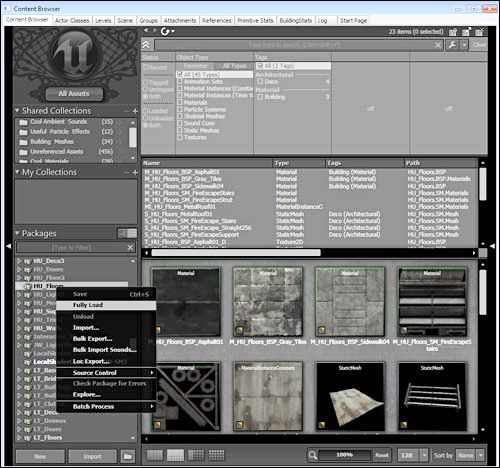Click the asset list horizontal scrollbar
500x468 pixels.
236,253
